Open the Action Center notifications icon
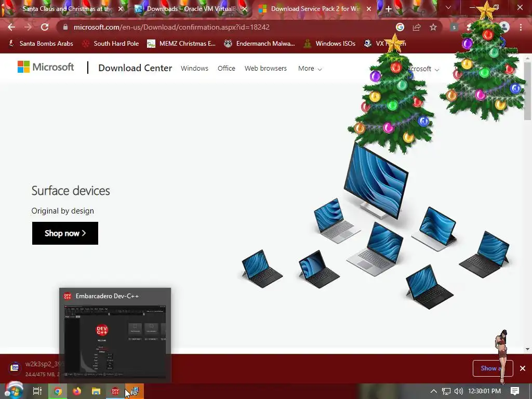Image resolution: width=532 pixels, height=399 pixels. coord(515,391)
